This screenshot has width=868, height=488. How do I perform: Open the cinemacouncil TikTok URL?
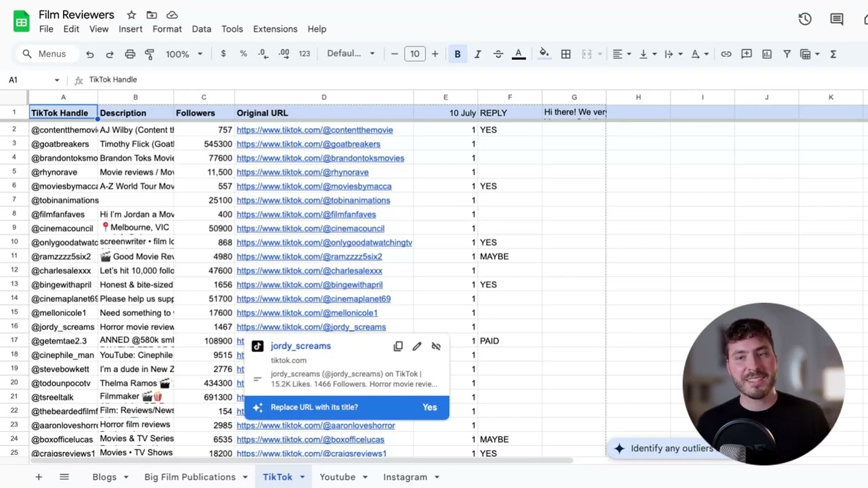(x=311, y=228)
